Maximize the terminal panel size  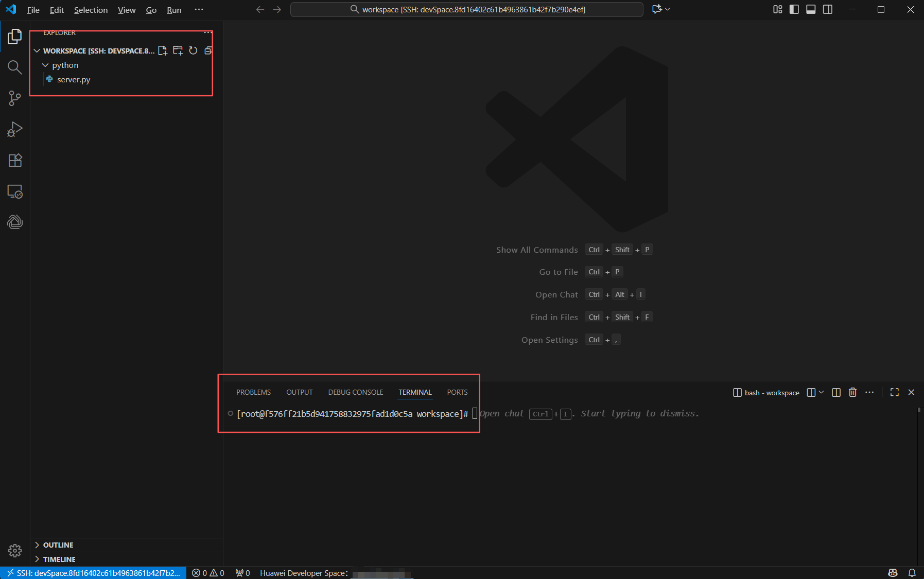(x=895, y=392)
